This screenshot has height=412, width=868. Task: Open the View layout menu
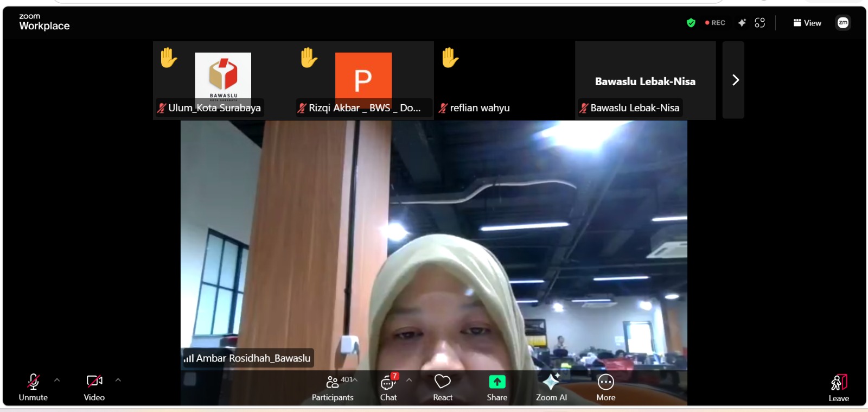click(x=807, y=23)
